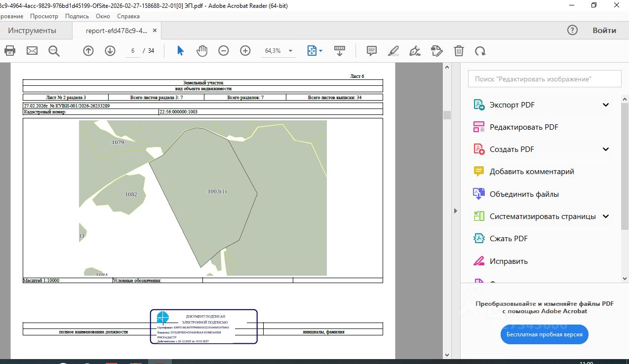Click the envelope Send by email icon
This screenshot has width=629, height=364.
tap(32, 51)
